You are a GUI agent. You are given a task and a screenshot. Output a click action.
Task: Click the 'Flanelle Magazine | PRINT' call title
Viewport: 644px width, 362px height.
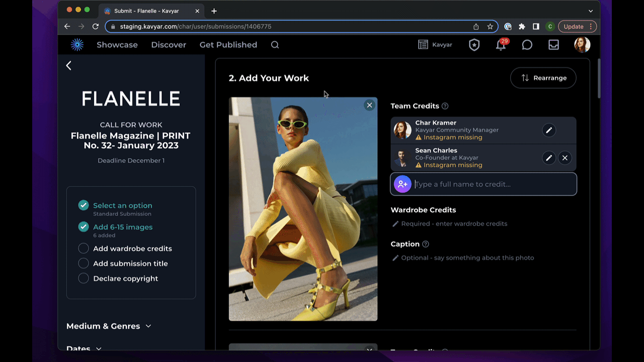click(131, 141)
